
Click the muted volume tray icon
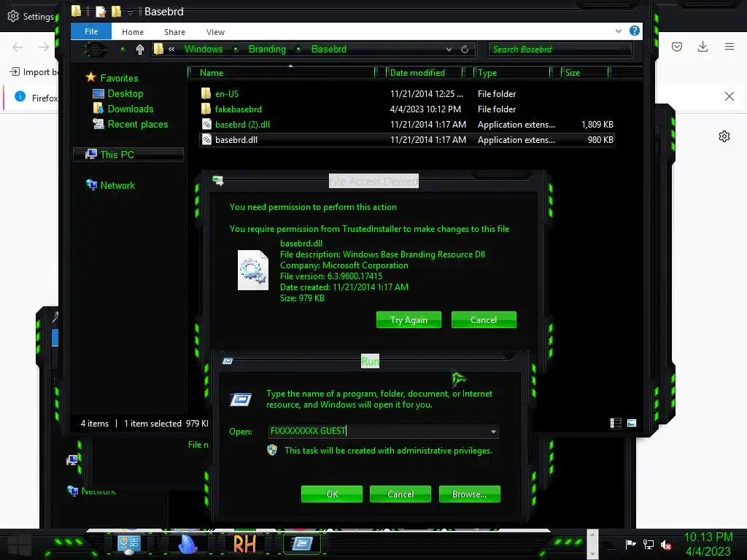[666, 545]
